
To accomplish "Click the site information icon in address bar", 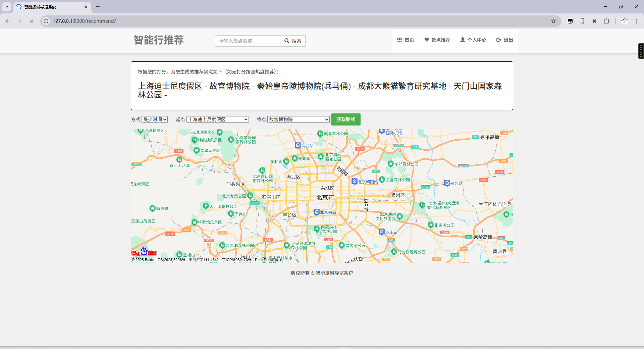I will pyautogui.click(x=46, y=21).
